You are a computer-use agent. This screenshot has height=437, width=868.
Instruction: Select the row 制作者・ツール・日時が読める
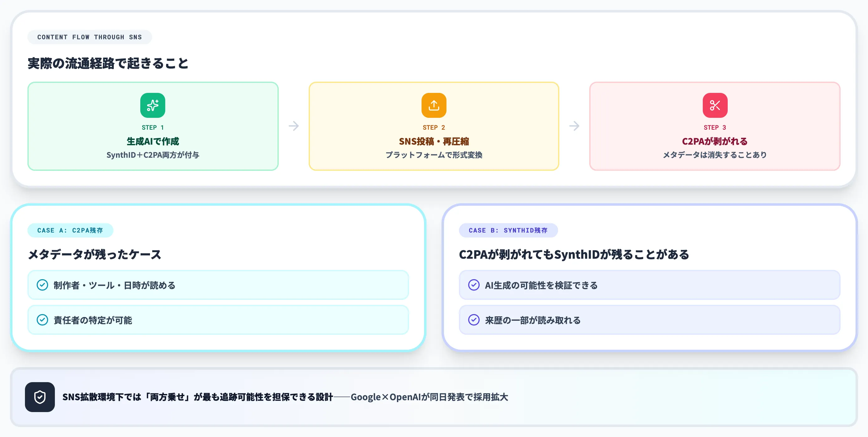tap(218, 285)
